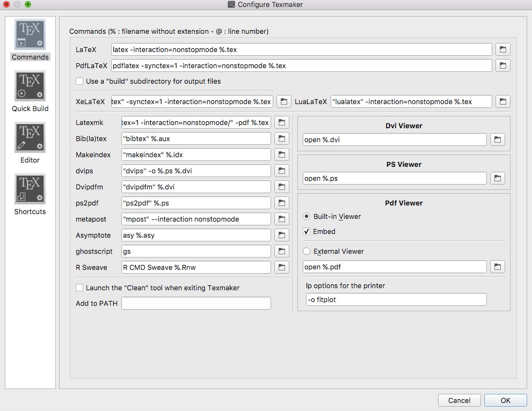
Task: Open the Quick Build configuration page icon
Action: (x=30, y=86)
